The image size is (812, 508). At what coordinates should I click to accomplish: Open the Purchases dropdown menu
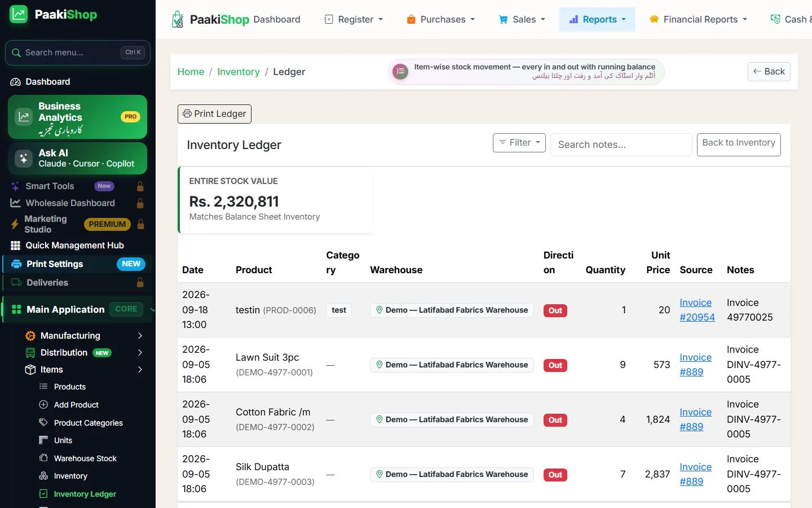pos(441,19)
